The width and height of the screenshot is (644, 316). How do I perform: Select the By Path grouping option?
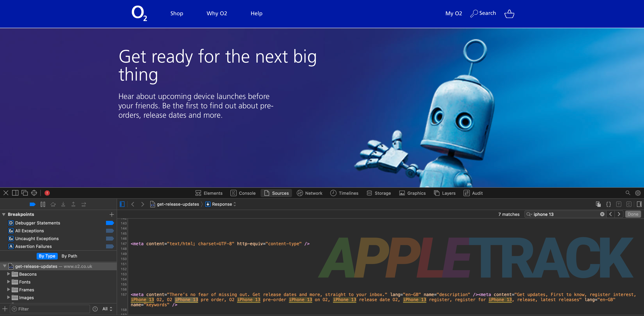[69, 256]
